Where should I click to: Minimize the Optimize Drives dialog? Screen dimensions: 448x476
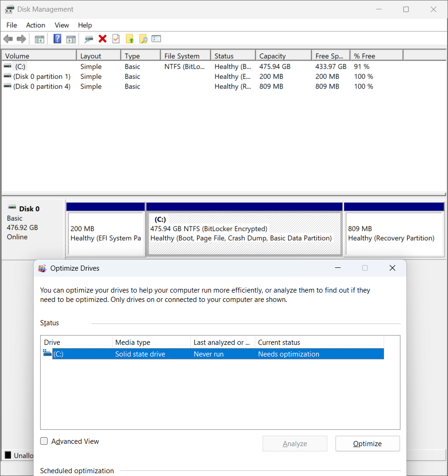click(337, 268)
